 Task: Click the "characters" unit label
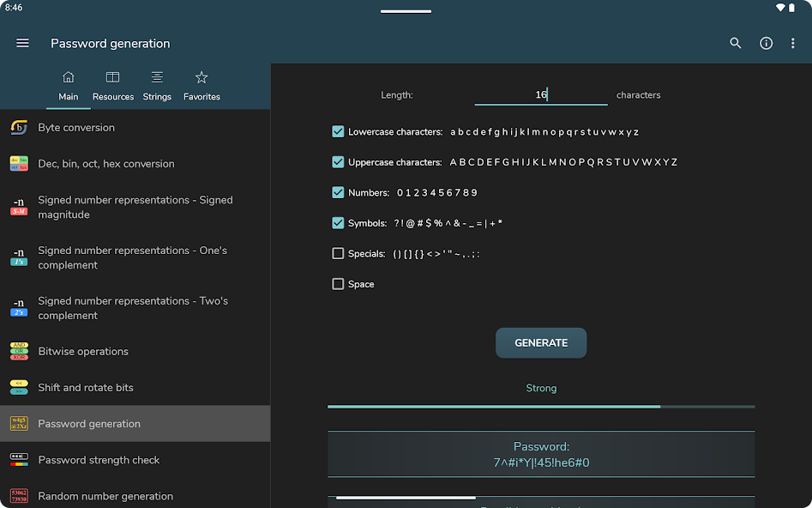pos(639,95)
